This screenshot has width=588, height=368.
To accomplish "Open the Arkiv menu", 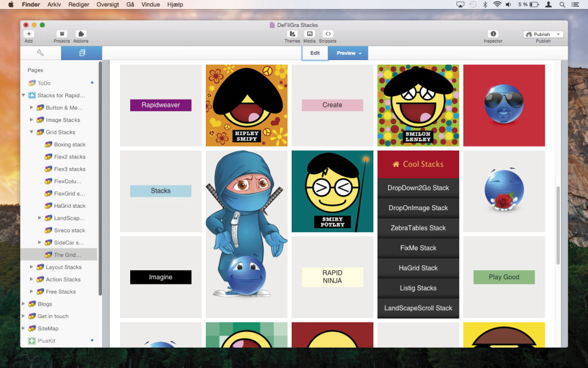I will 54,4.
